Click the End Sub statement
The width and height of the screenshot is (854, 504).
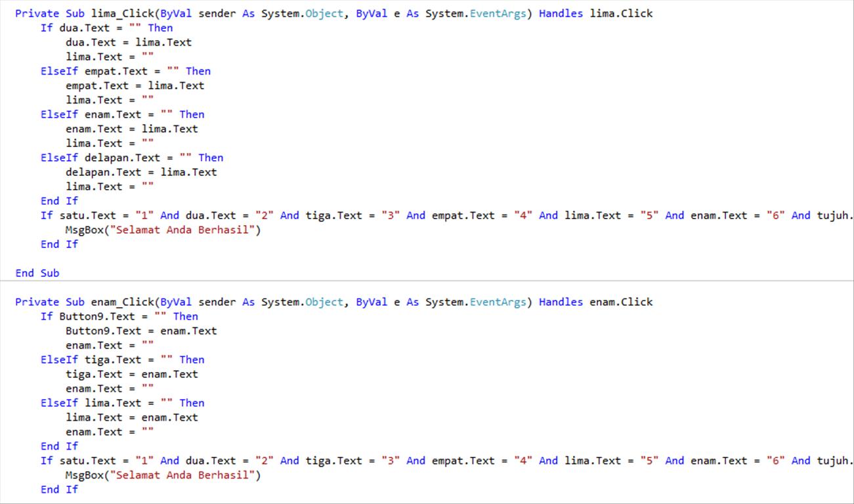[x=37, y=272]
